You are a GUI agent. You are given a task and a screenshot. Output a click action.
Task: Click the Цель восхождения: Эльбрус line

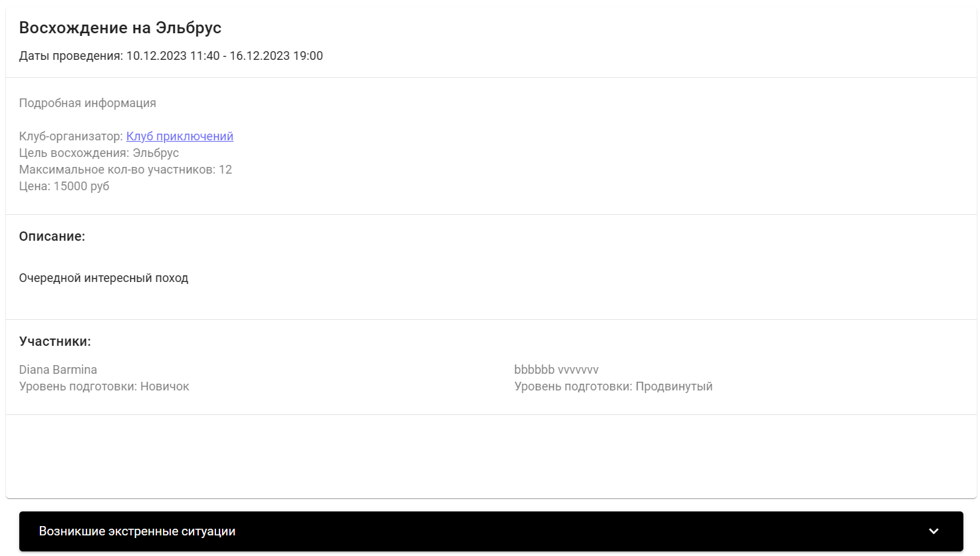[x=99, y=153]
